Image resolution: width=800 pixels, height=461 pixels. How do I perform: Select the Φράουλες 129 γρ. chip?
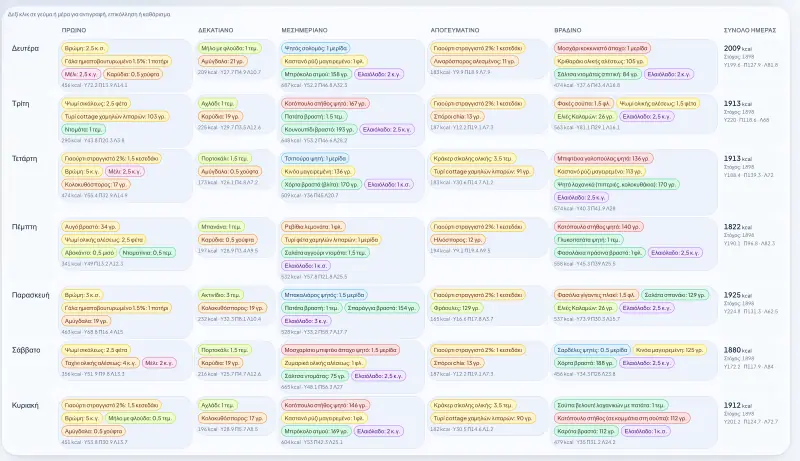(456, 308)
